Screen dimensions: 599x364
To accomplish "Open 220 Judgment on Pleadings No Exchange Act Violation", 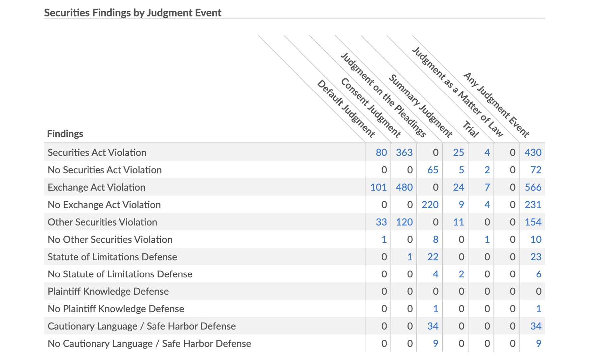I will click(x=430, y=204).
